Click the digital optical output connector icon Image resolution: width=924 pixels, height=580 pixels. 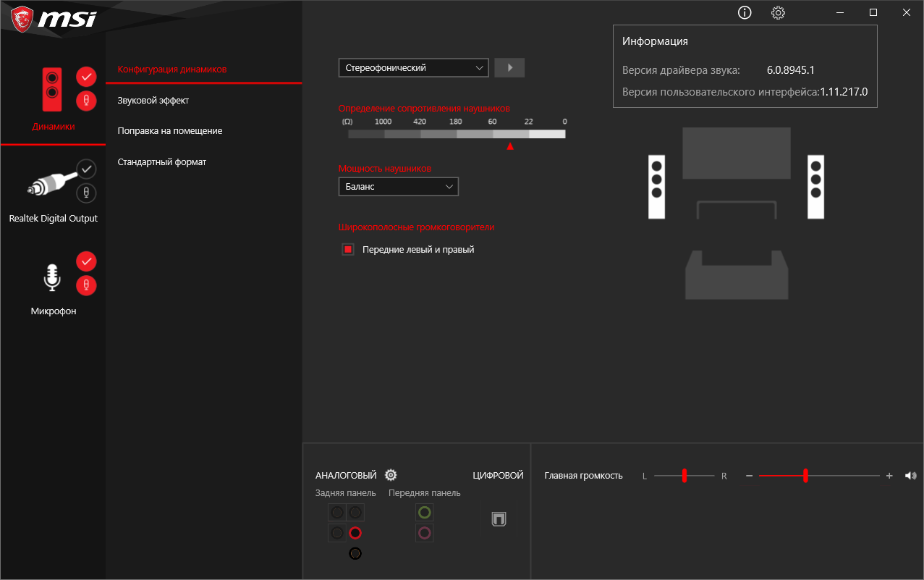(499, 519)
